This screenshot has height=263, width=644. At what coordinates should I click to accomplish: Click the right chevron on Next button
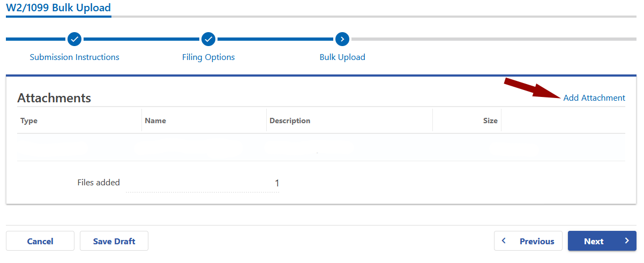coord(627,241)
